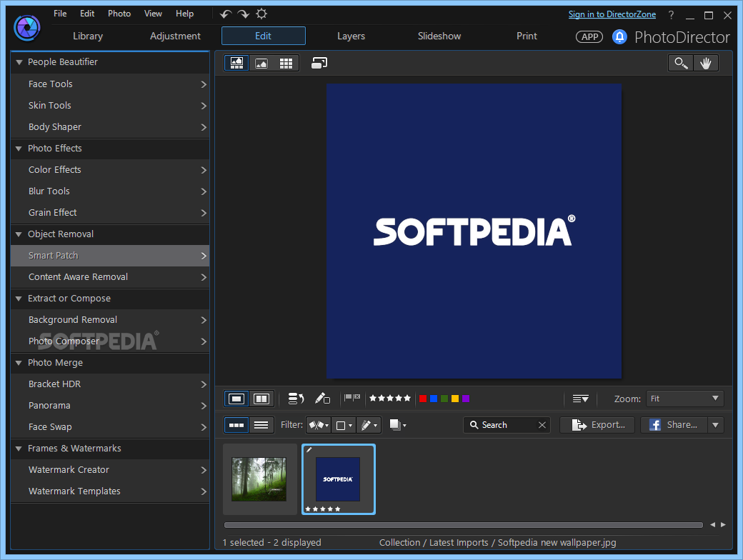Collapse the Object Removal section

pos(19,234)
